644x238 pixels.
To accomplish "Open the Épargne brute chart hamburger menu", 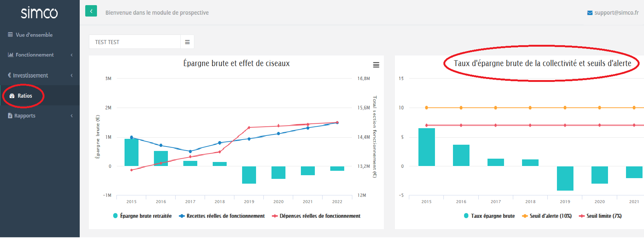I will [376, 65].
